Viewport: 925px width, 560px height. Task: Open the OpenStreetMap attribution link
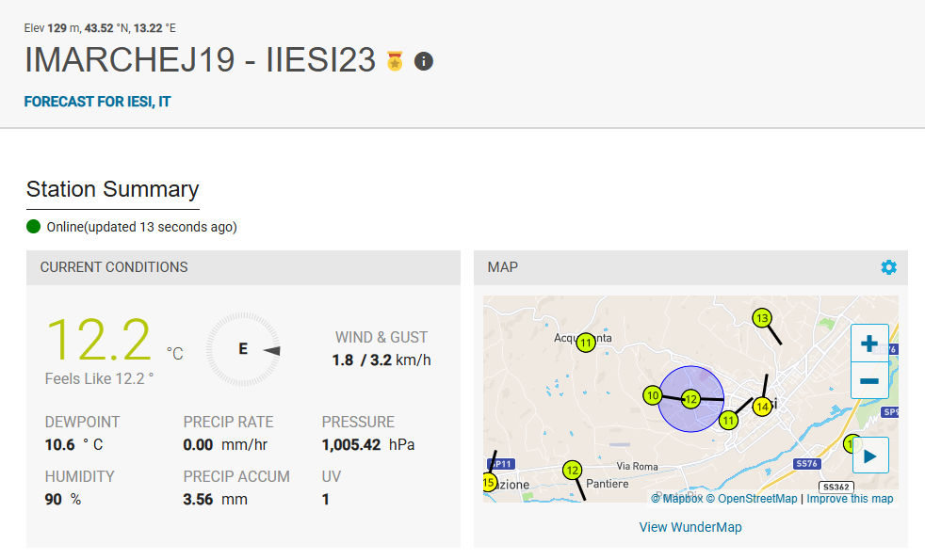757,499
